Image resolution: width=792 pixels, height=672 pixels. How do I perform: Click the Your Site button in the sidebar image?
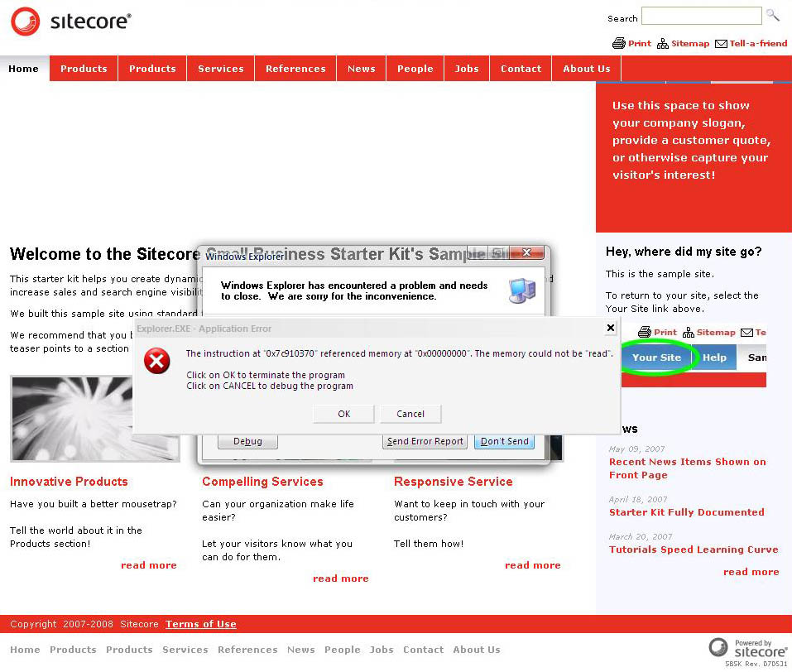click(x=656, y=358)
